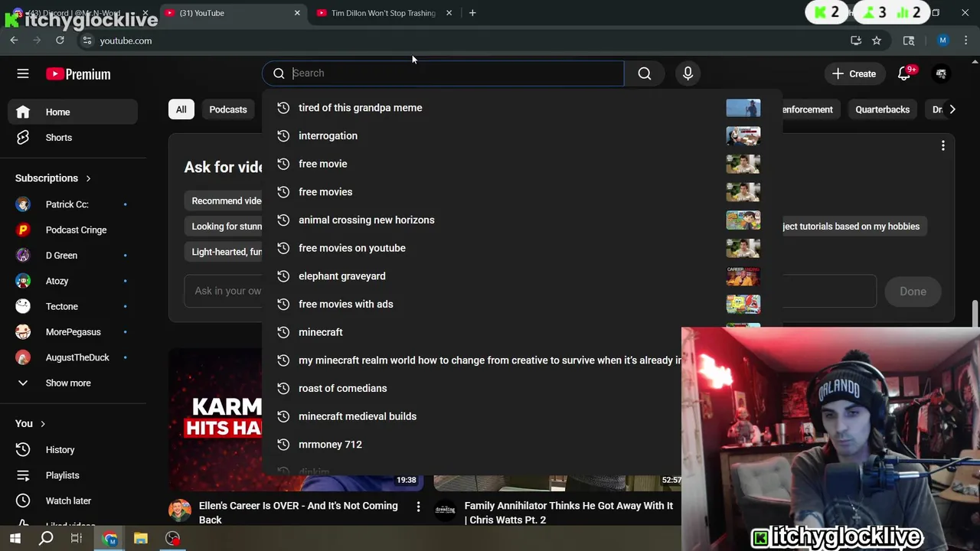Open a new browser tab
Screen dimensions: 980x551
(x=472, y=13)
